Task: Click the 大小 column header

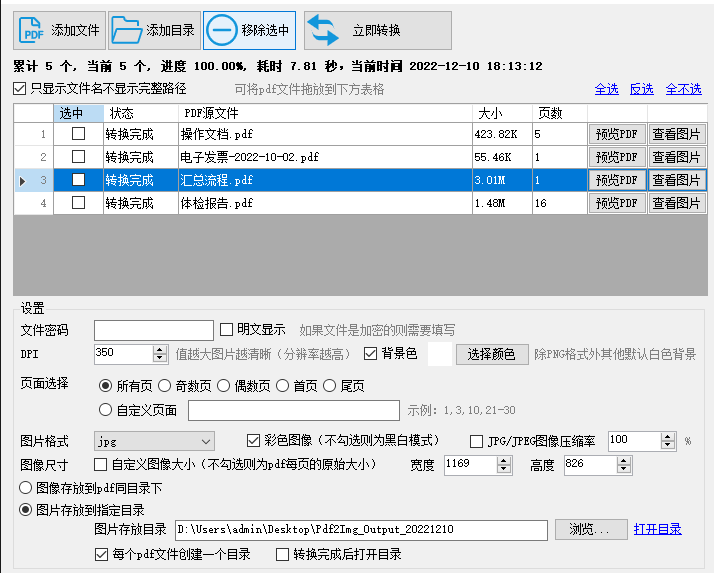Action: [x=502, y=113]
